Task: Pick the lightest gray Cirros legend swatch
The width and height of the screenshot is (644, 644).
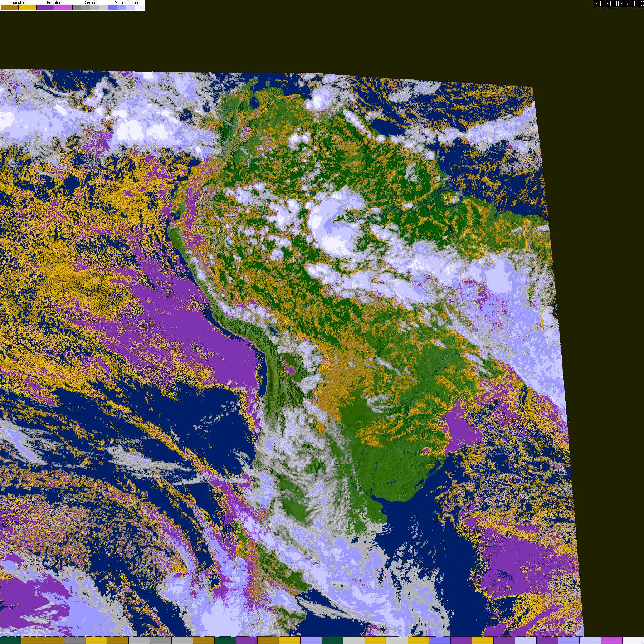Action: coord(103,7)
